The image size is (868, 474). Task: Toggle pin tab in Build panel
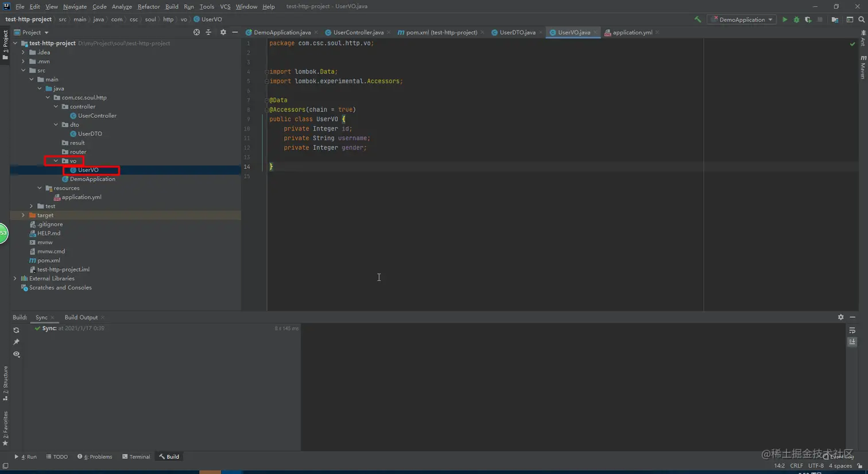(x=16, y=342)
